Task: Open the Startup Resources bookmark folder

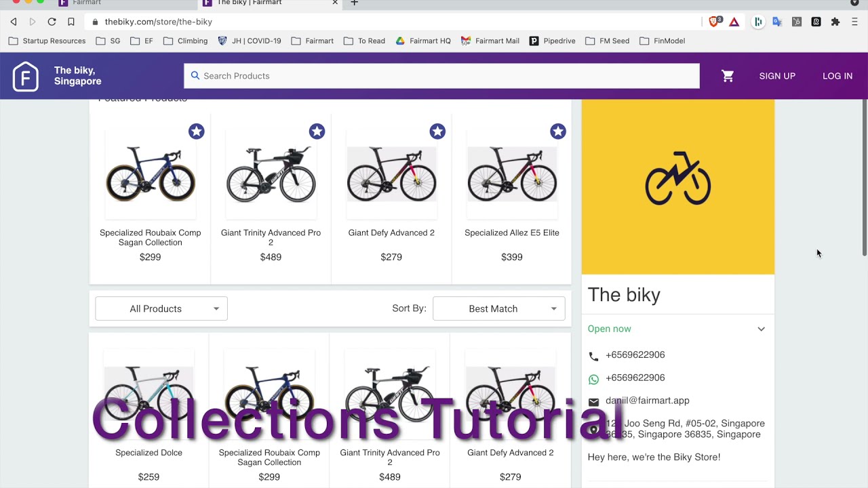Action: pyautogui.click(x=47, y=41)
